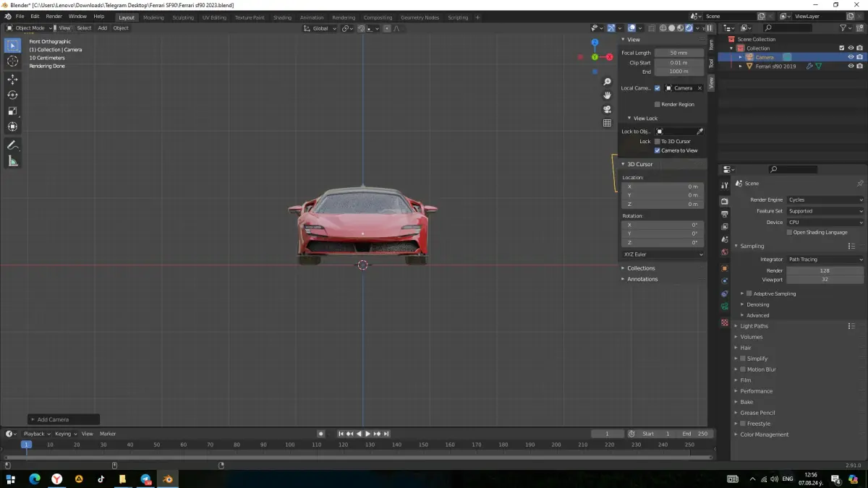Open Global transform orientation dropdown
This screenshot has height=488, width=868.
point(319,28)
